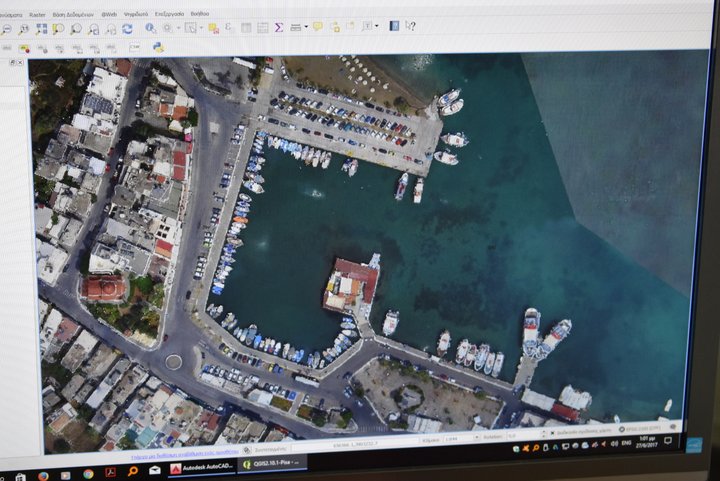Toggle the render checkbox in status bar
Screen dimensions: 720x481
[x=551, y=432]
